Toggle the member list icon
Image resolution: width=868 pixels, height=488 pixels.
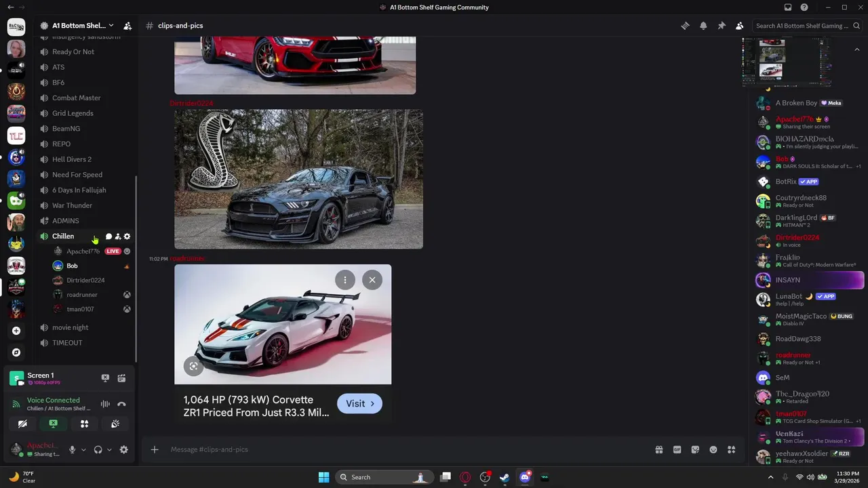point(739,26)
